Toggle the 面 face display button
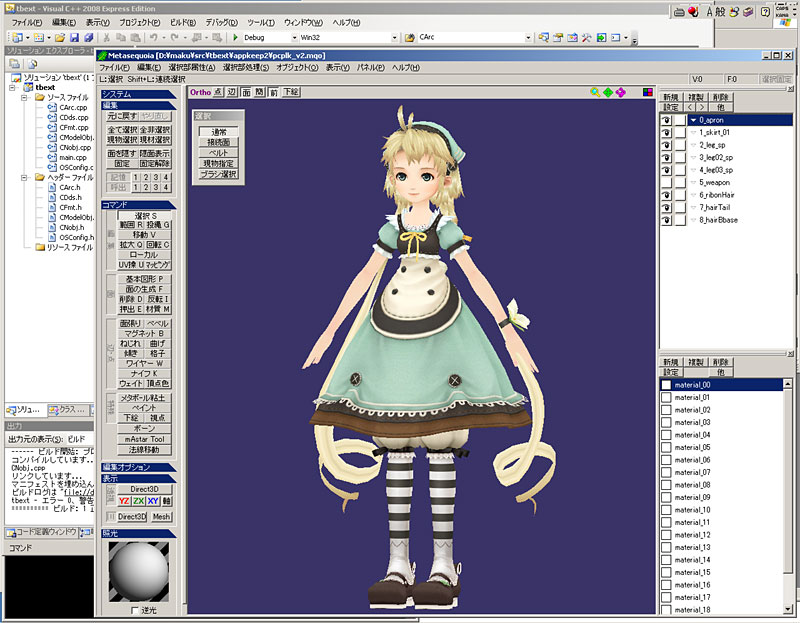 pos(246,92)
